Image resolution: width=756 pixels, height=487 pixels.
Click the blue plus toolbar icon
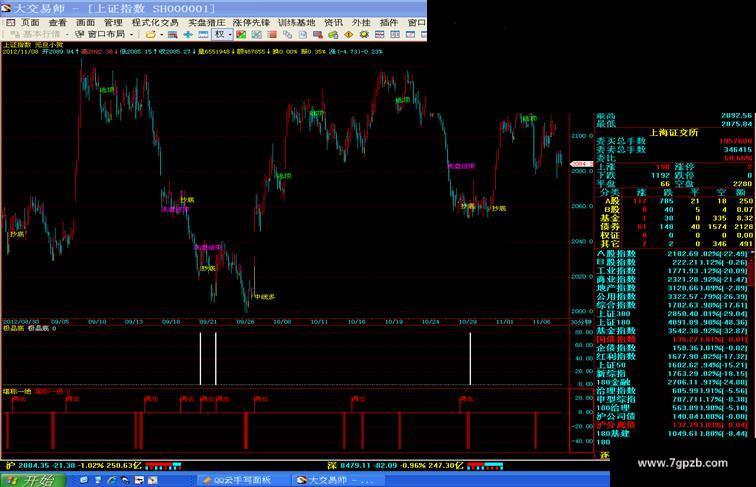tap(188, 35)
